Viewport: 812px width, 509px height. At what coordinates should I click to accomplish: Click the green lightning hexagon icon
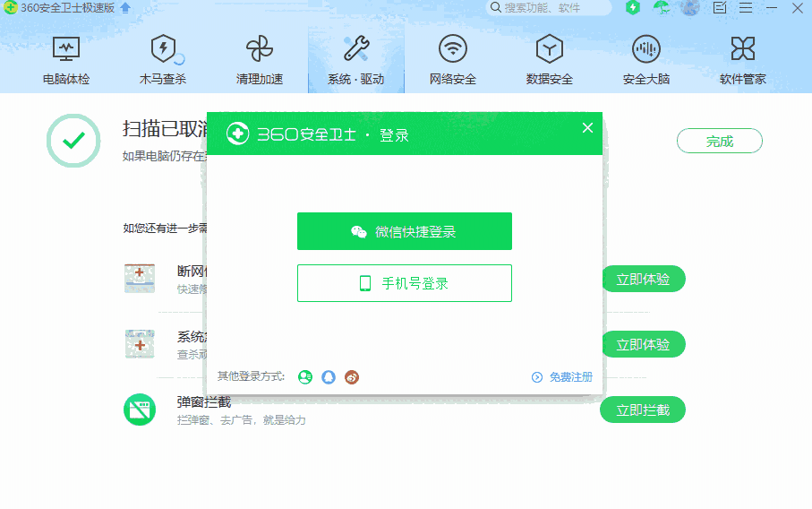pyautogui.click(x=633, y=7)
